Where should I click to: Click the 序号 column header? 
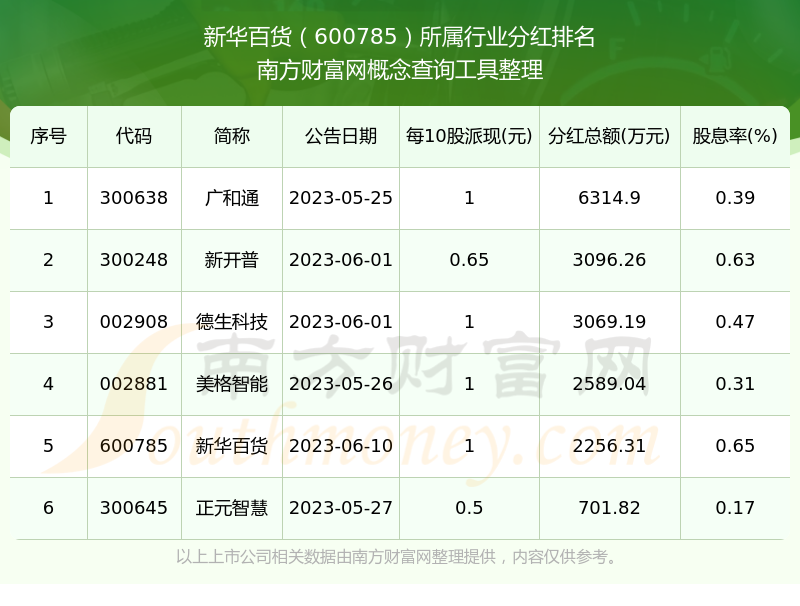coord(48,136)
